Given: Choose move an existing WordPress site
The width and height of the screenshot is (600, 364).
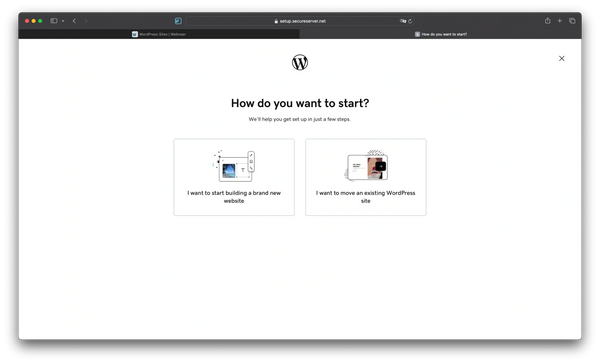Looking at the screenshot, I should click(365, 177).
